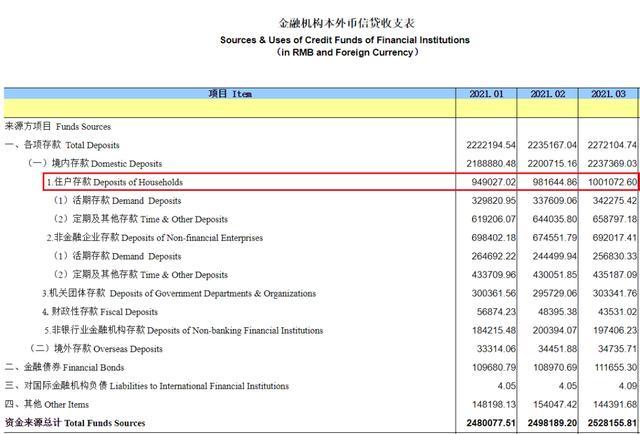Viewport: 640px width, 434px height.
Task: Click the International Institutions liabilities cell 4.09
Action: click(x=629, y=386)
